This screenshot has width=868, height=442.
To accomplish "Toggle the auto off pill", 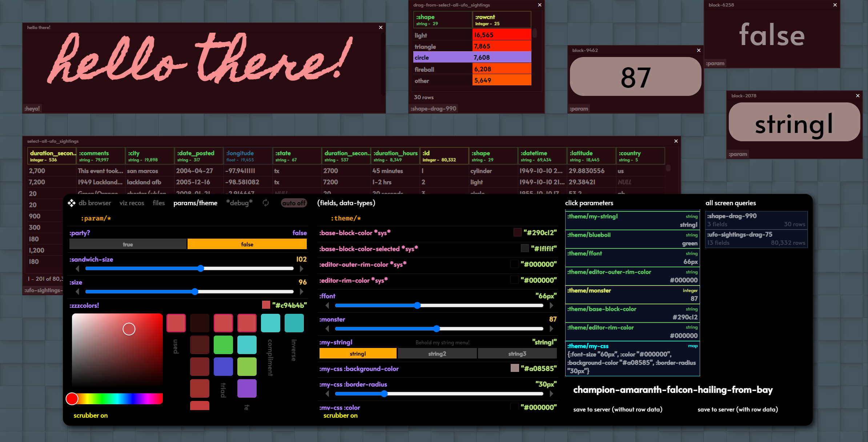I will pos(294,203).
